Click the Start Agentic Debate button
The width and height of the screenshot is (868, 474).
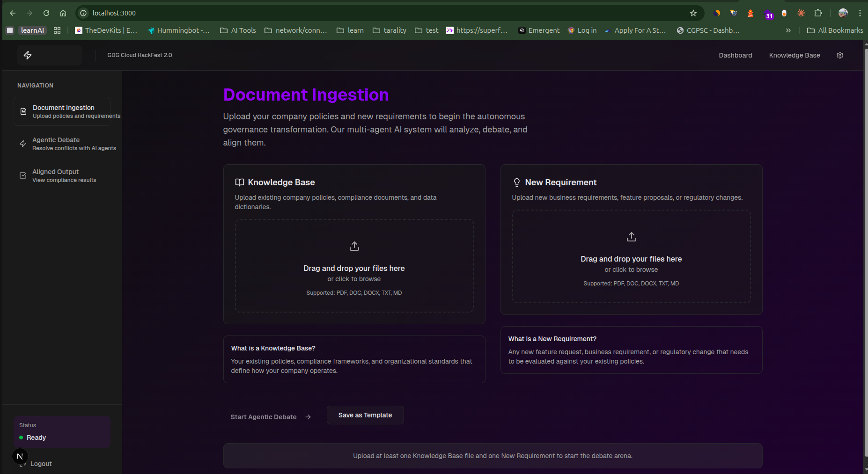pyautogui.click(x=270, y=417)
